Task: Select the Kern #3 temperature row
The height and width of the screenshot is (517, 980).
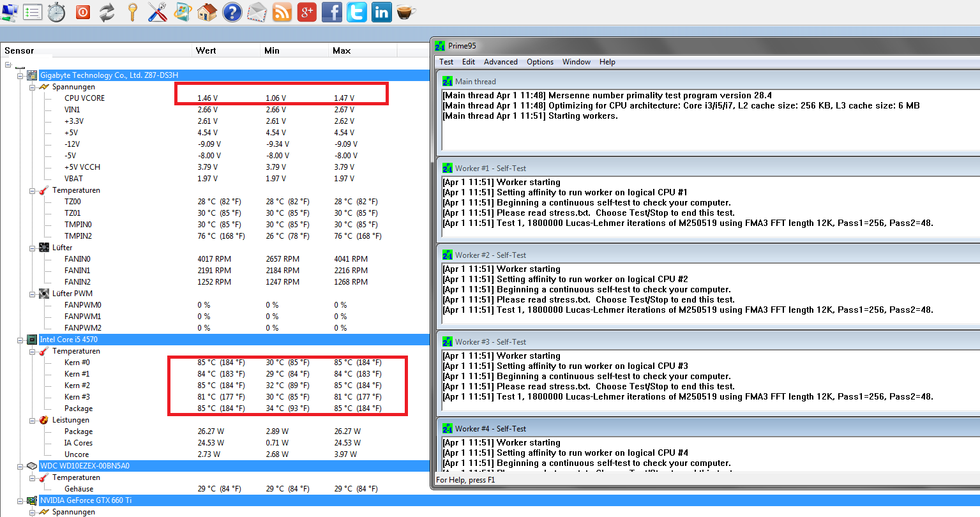Action: pyautogui.click(x=215, y=397)
